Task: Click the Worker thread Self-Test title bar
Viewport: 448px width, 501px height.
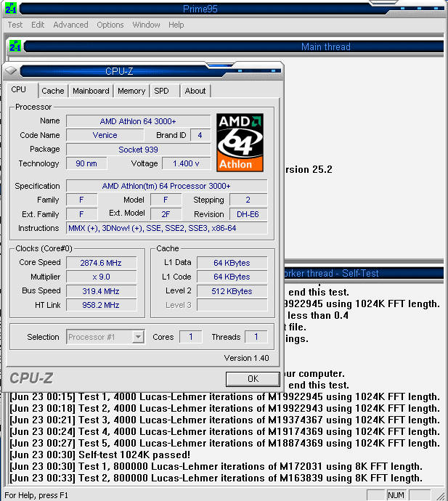Action: point(364,274)
